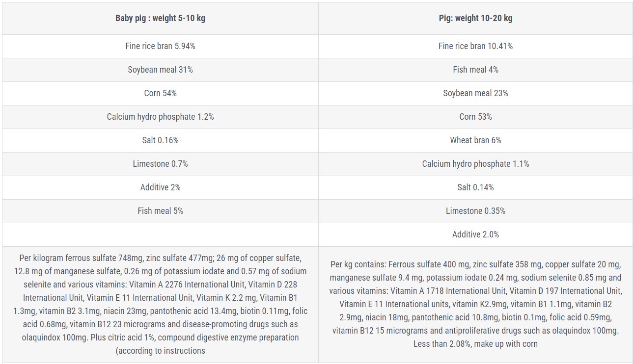Click the Fine rice bran 10.41% cell
The image size is (633, 364).
coord(475,46)
